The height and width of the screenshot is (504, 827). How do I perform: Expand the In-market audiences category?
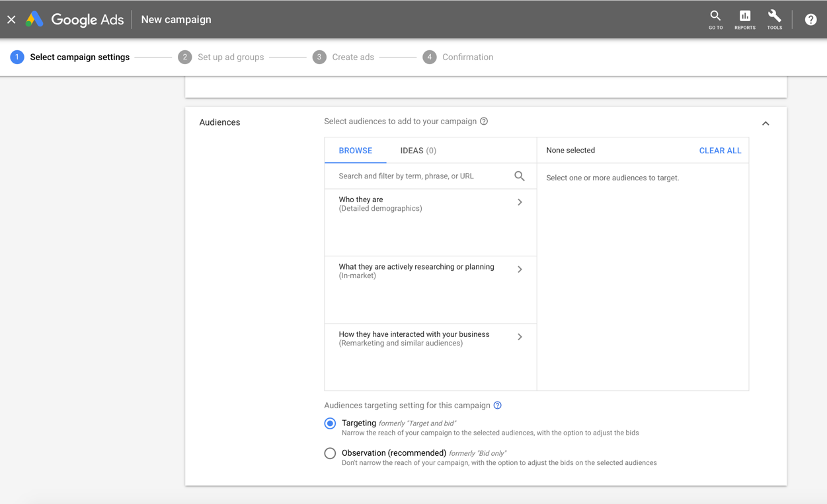point(520,270)
